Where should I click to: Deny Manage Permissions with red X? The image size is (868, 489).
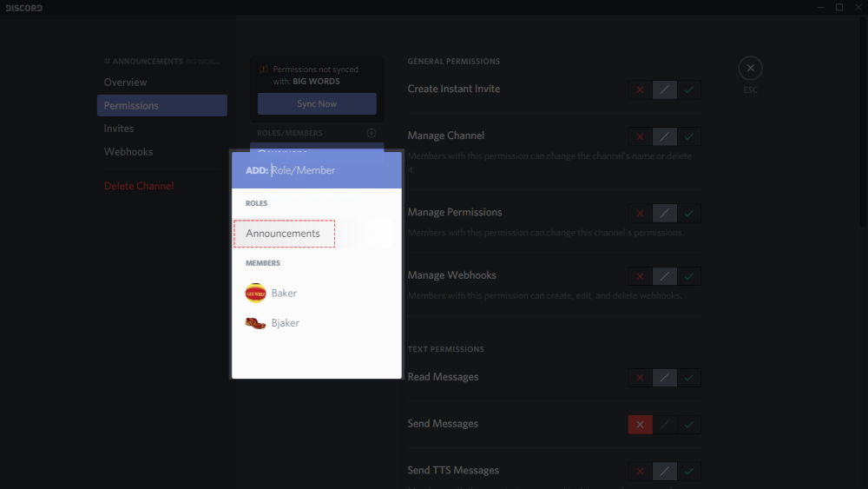(x=640, y=213)
